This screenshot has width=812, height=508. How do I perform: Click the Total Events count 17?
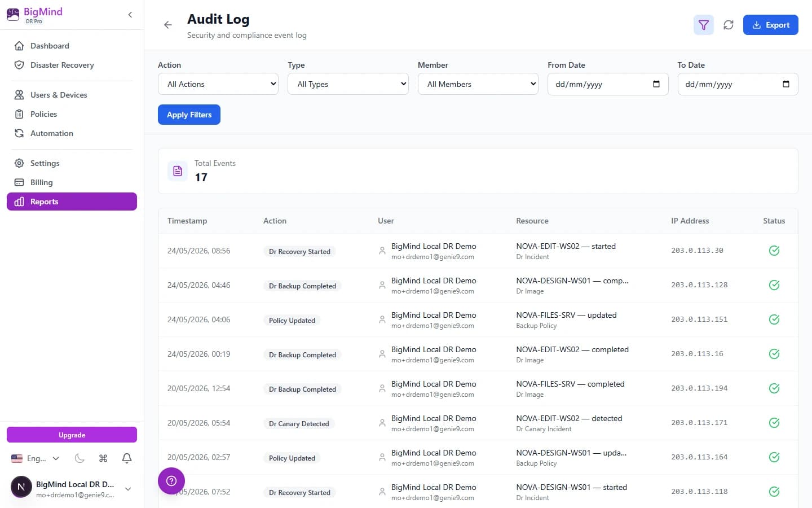coord(201,177)
